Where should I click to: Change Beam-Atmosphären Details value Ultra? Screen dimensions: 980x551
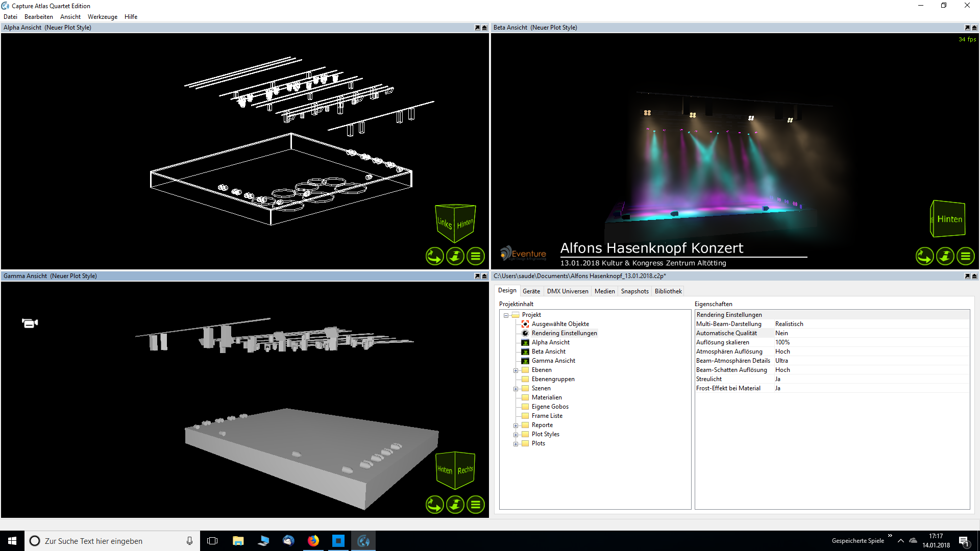781,361
